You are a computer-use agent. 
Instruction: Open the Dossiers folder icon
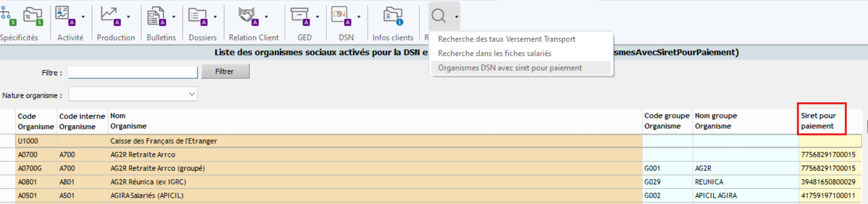197,16
